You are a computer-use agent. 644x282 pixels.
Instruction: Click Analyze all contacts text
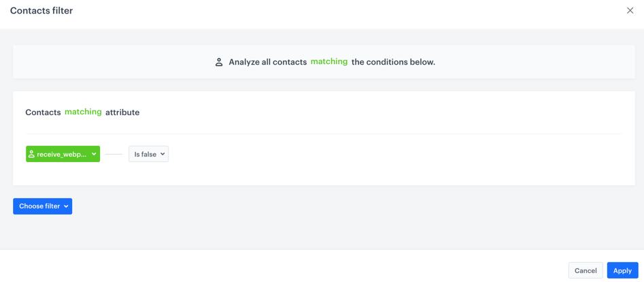(267, 62)
